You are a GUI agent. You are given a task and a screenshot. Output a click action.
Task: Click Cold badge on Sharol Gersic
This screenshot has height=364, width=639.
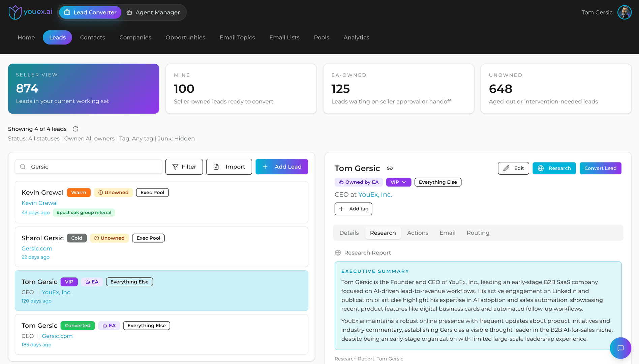(77, 238)
